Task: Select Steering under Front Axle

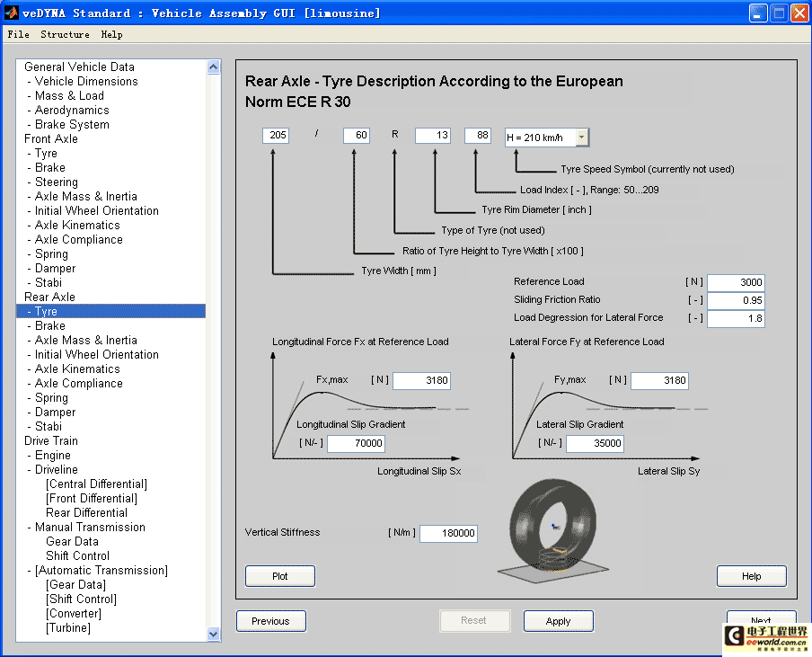Action: pos(56,182)
